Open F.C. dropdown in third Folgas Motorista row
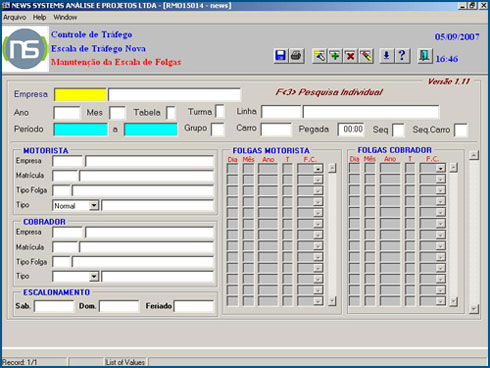The height and width of the screenshot is (368, 490). 318,191
